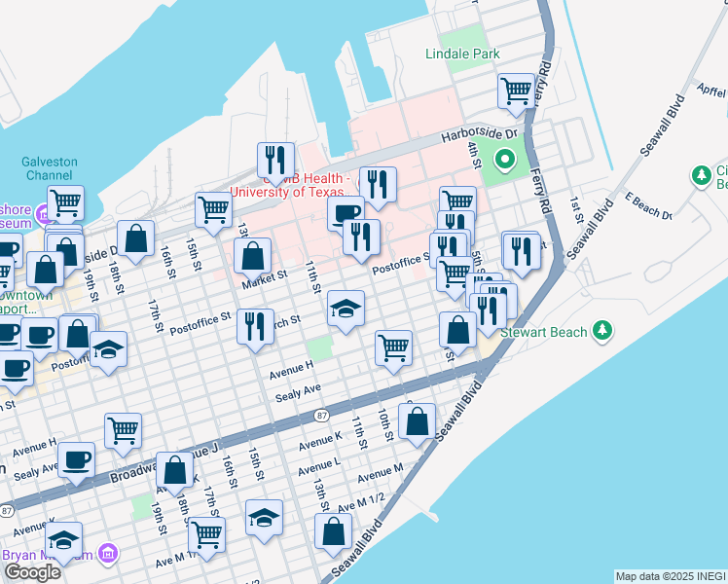728x584 pixels.
Task: Click the shopping cart marker near Ave M
Action: (x=206, y=532)
